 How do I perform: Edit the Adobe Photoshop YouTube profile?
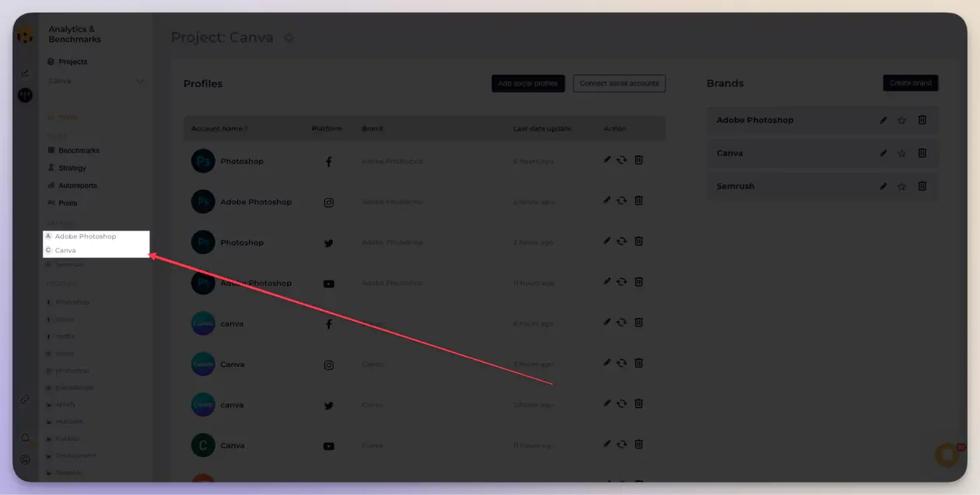click(x=607, y=281)
